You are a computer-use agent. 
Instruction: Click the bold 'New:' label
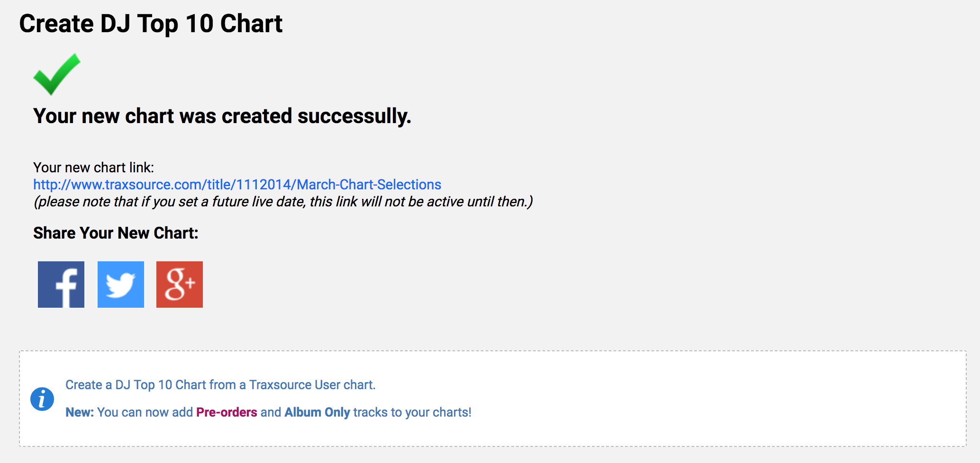(80, 412)
